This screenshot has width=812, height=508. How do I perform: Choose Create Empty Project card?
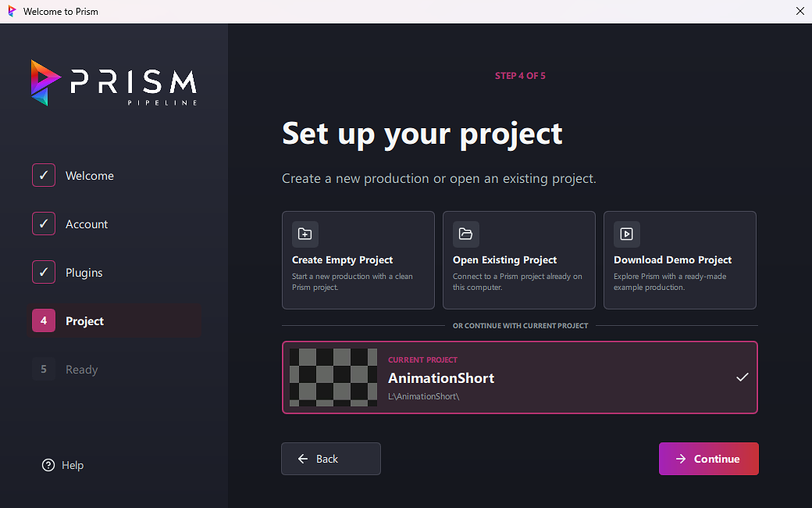pos(358,260)
